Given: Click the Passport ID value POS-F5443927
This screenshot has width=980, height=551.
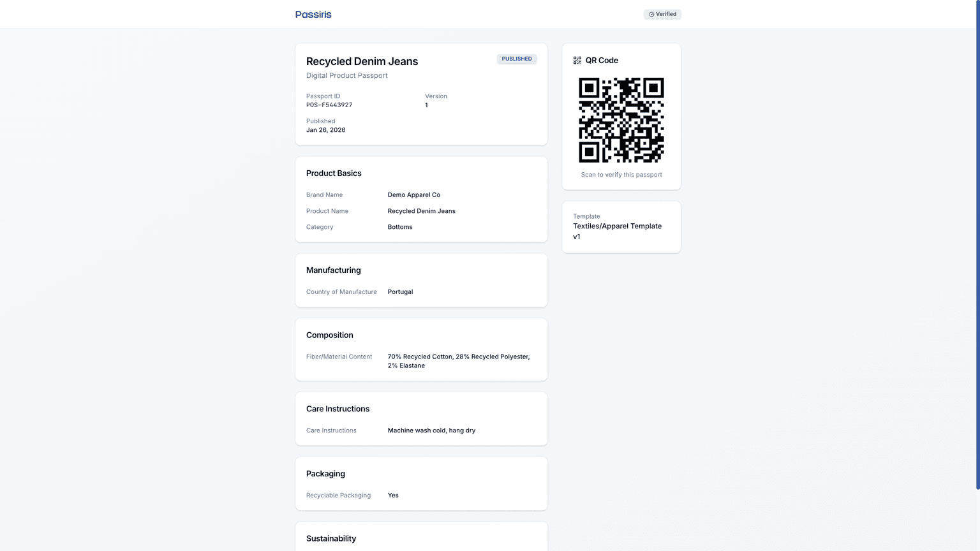Looking at the screenshot, I should (x=329, y=105).
